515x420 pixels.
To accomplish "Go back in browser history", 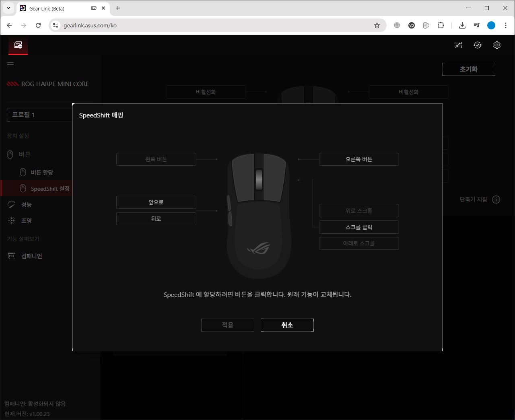I will point(9,25).
